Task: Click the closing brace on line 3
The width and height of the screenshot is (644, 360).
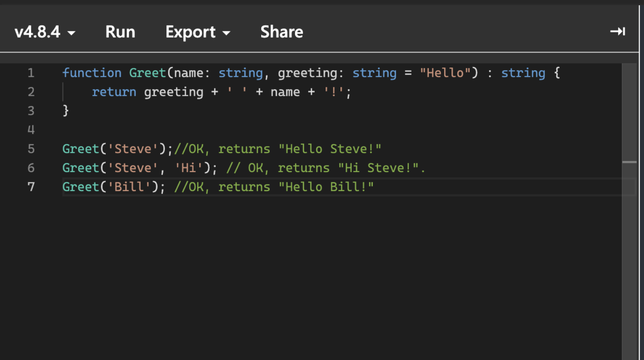Action: pos(66,110)
